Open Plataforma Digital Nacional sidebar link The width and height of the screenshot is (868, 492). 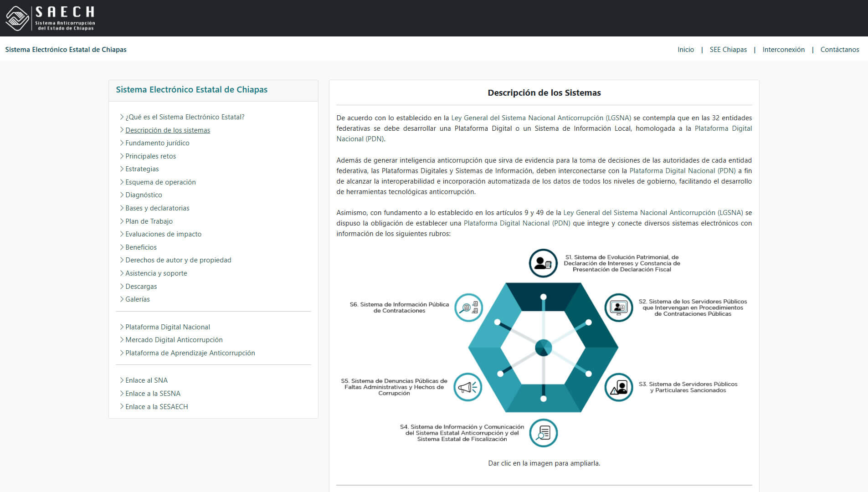pos(168,327)
